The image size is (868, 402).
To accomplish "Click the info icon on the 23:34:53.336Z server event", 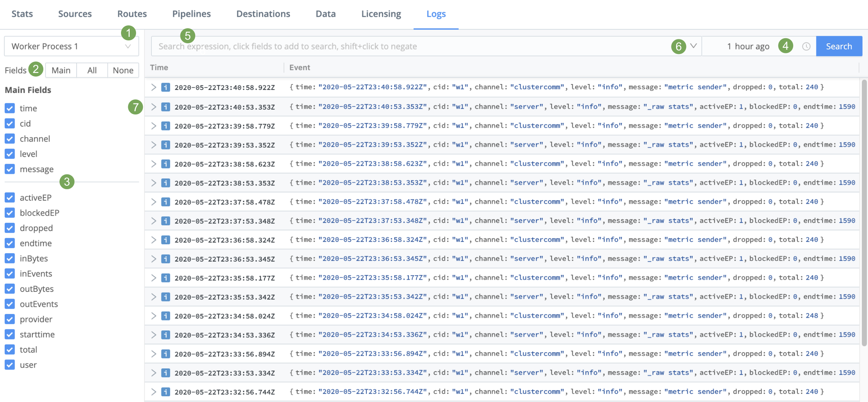I will tap(165, 335).
